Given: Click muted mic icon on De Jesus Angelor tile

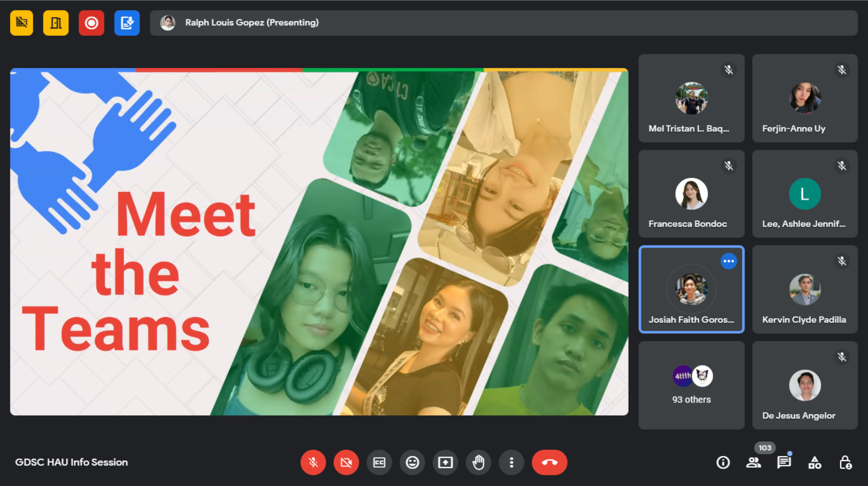Looking at the screenshot, I should tap(842, 357).
